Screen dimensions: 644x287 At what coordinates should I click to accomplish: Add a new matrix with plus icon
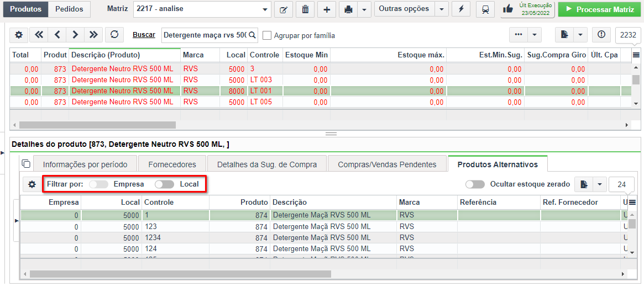click(x=327, y=9)
